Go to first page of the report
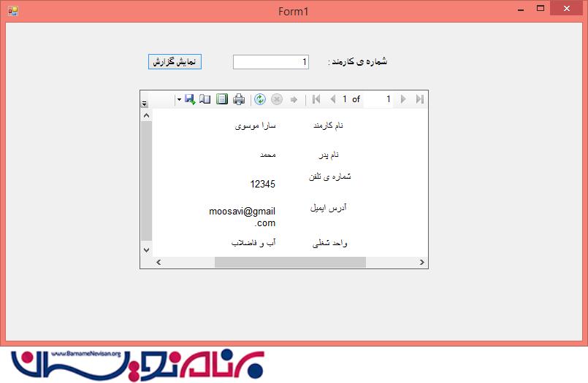The image size is (588, 383). [316, 99]
